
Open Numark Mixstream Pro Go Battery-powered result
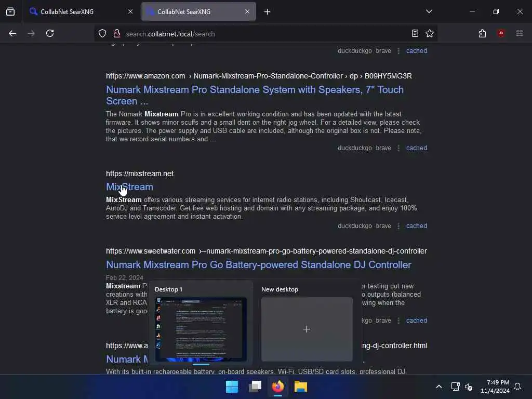259,264
